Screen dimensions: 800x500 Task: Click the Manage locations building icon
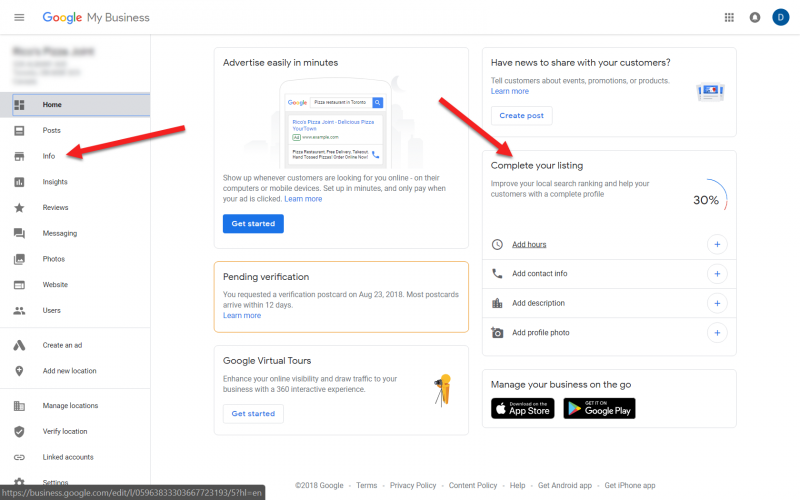(19, 406)
